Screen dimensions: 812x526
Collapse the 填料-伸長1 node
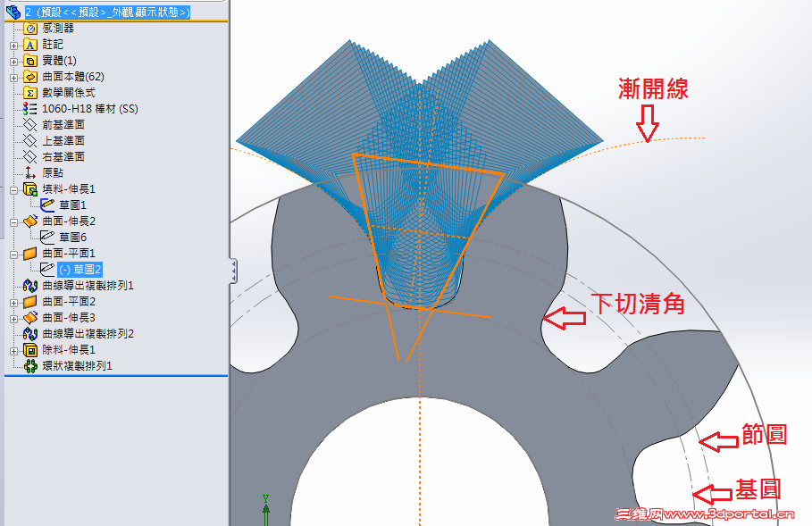tap(14, 190)
